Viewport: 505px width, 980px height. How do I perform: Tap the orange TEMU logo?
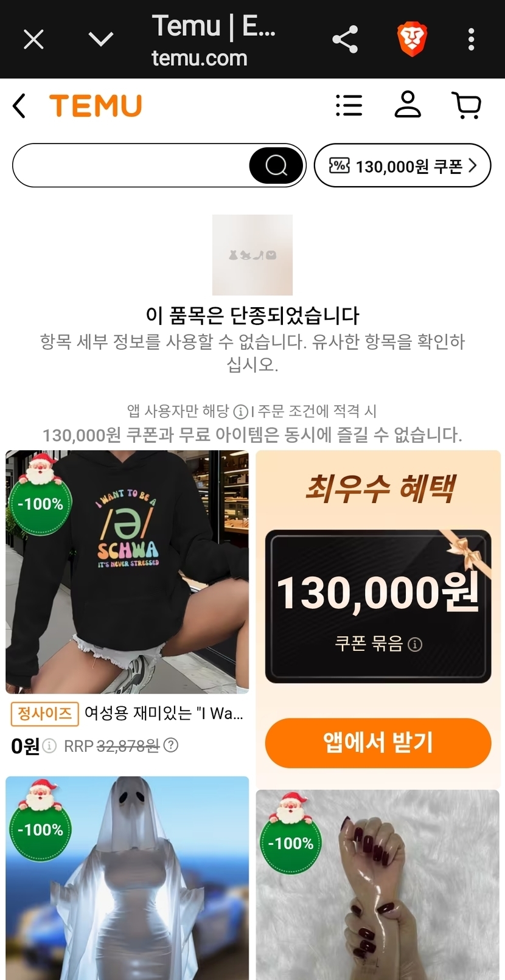click(96, 106)
